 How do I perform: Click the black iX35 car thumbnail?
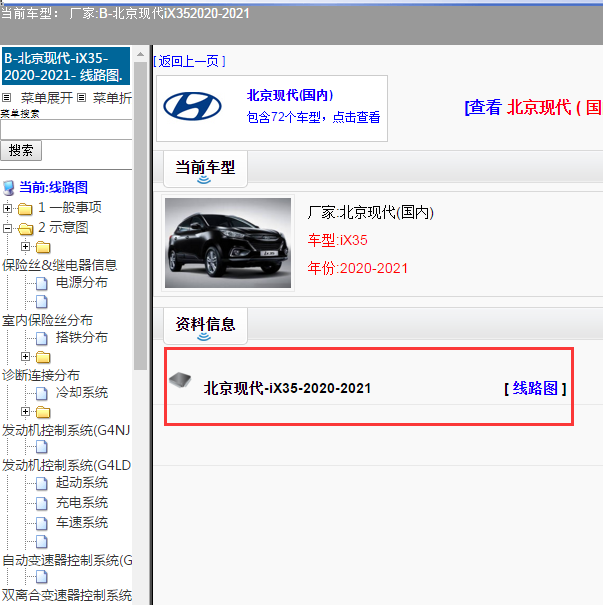click(228, 243)
